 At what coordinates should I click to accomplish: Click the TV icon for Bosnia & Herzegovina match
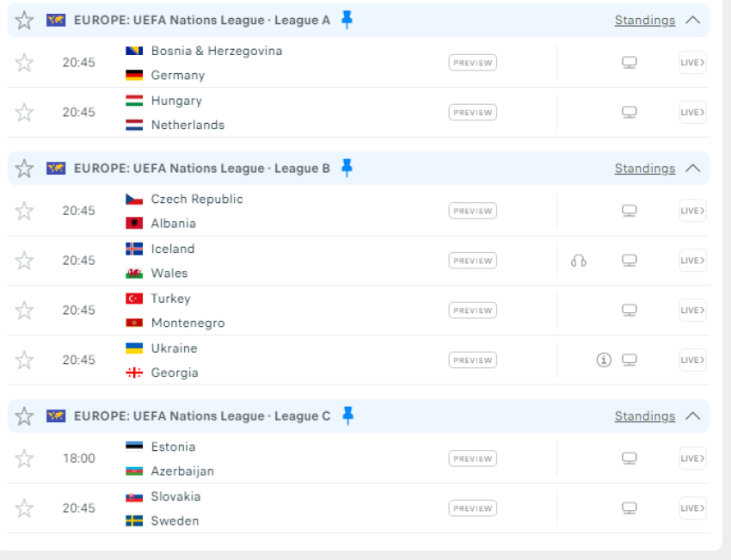[x=629, y=63]
